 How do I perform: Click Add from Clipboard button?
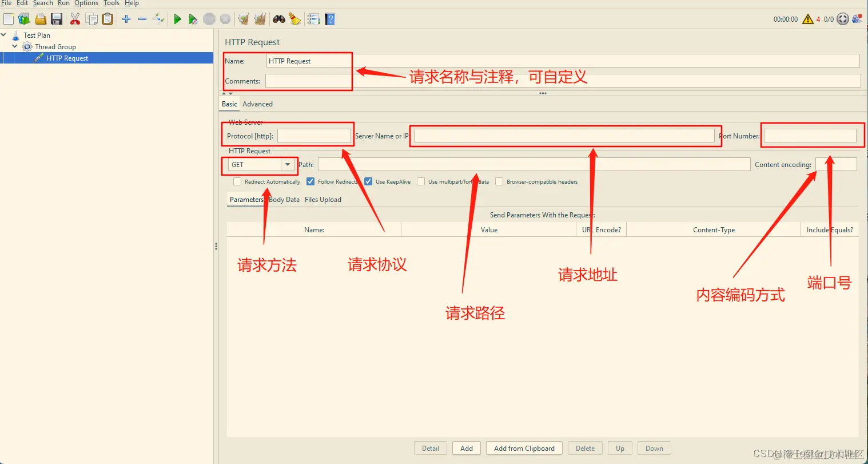[x=524, y=449]
